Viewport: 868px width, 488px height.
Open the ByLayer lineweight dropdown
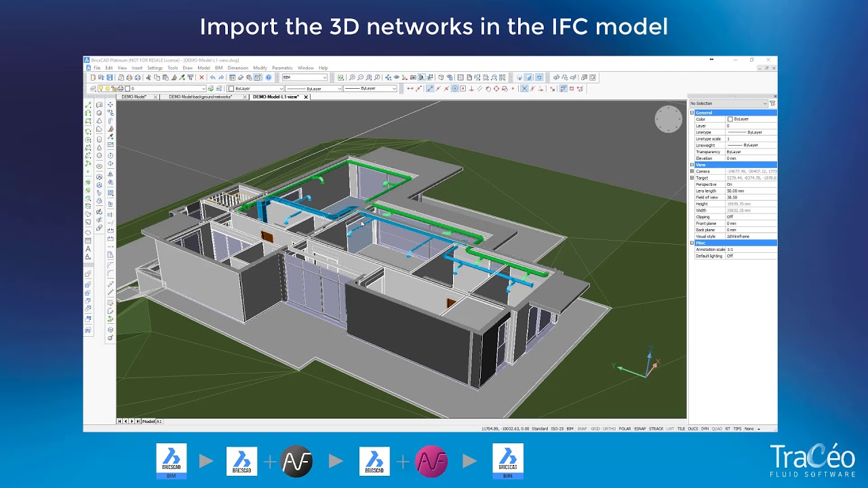pos(370,88)
